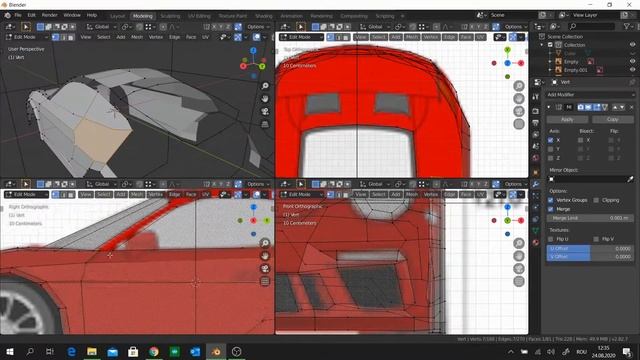Screen dimensions: 640x360
Task: Open the Material properties tab (red sphere)
Action: (536, 242)
